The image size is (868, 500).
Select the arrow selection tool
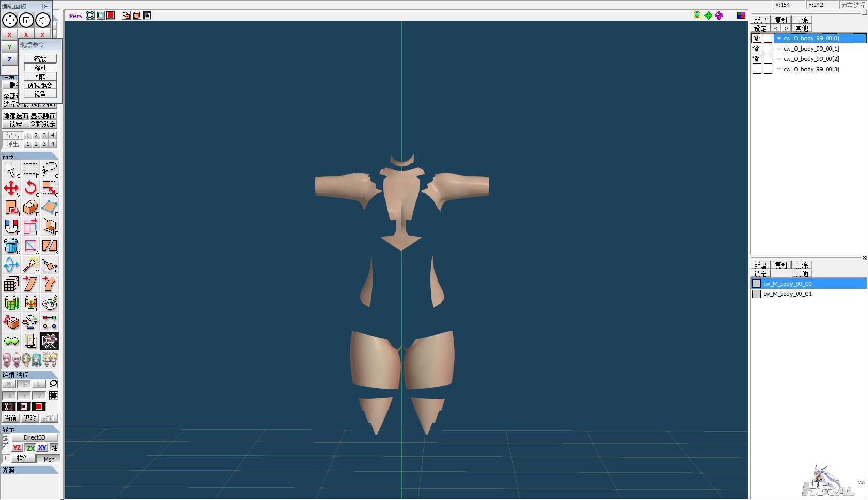pos(11,169)
